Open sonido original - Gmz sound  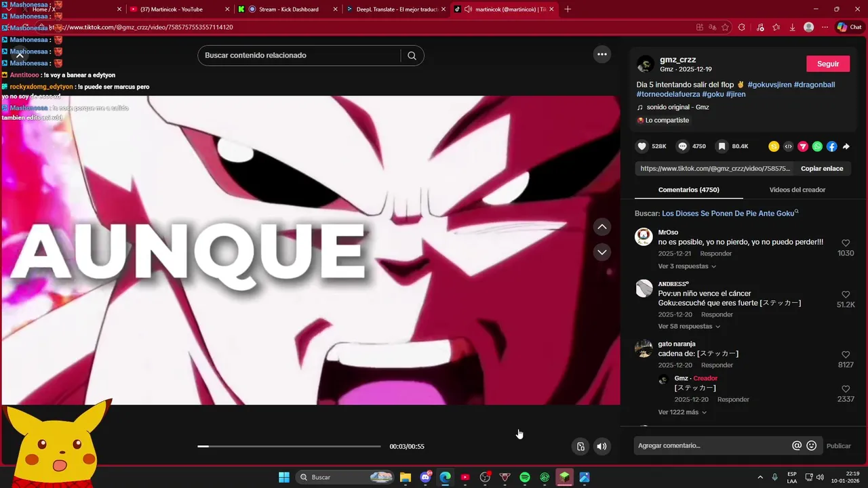[677, 107]
